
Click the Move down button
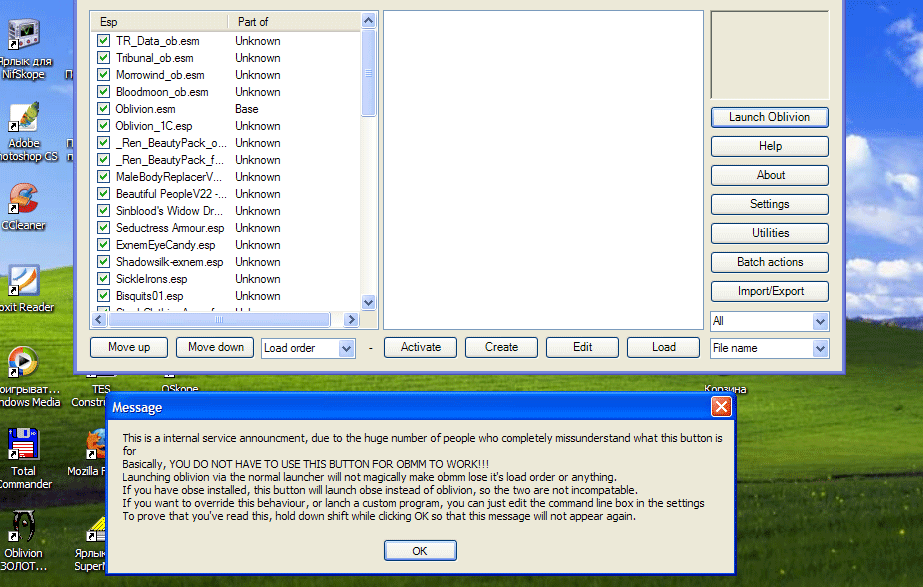coord(215,347)
